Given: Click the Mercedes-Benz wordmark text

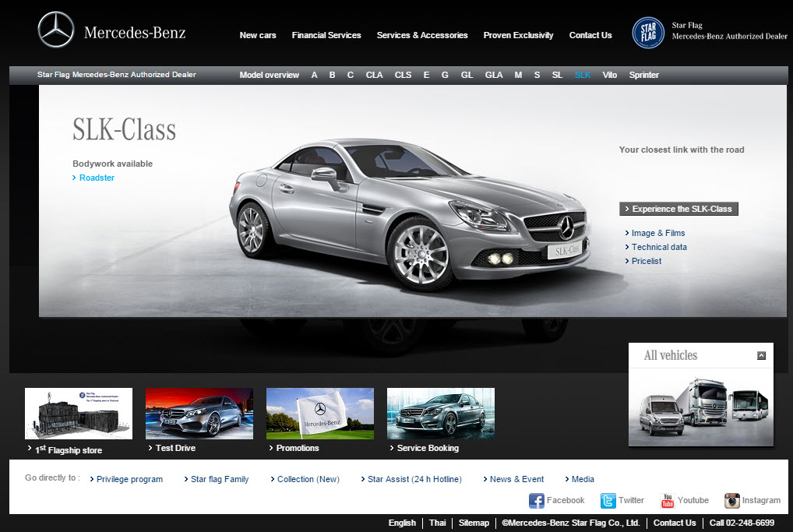Looking at the screenshot, I should tap(135, 33).
